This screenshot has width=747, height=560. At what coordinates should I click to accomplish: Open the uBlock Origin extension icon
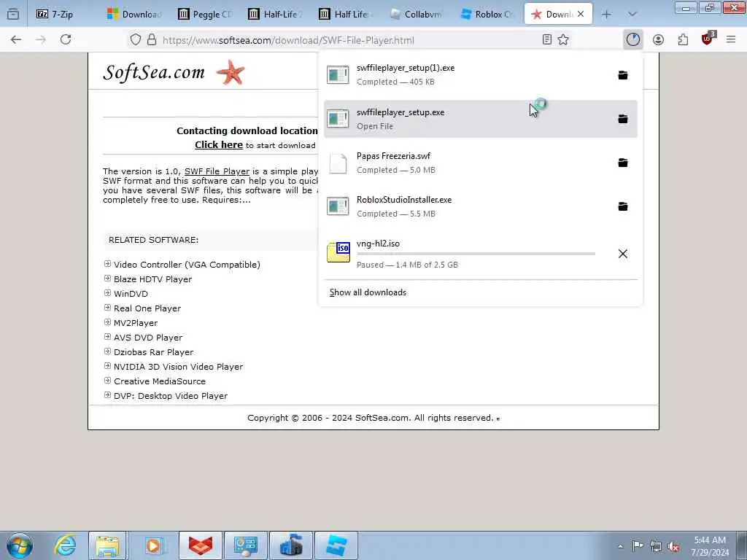(708, 39)
